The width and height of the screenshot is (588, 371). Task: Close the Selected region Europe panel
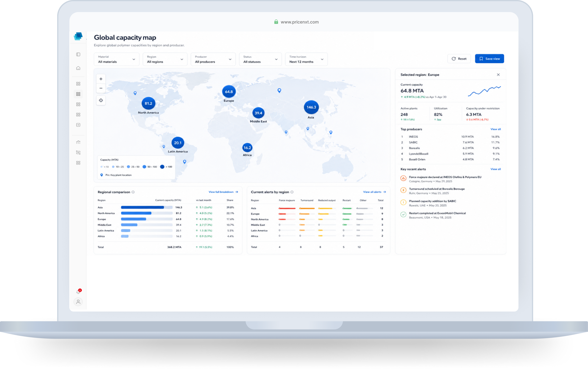498,74
